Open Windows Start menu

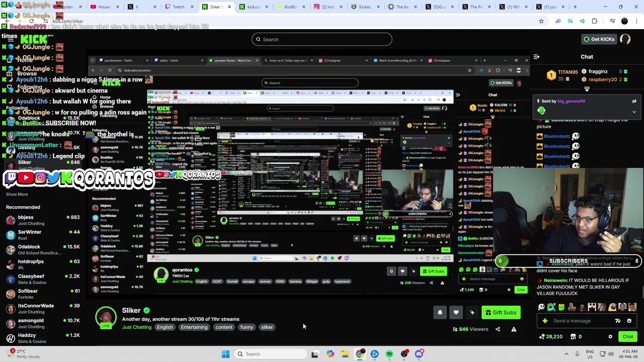click(225, 354)
